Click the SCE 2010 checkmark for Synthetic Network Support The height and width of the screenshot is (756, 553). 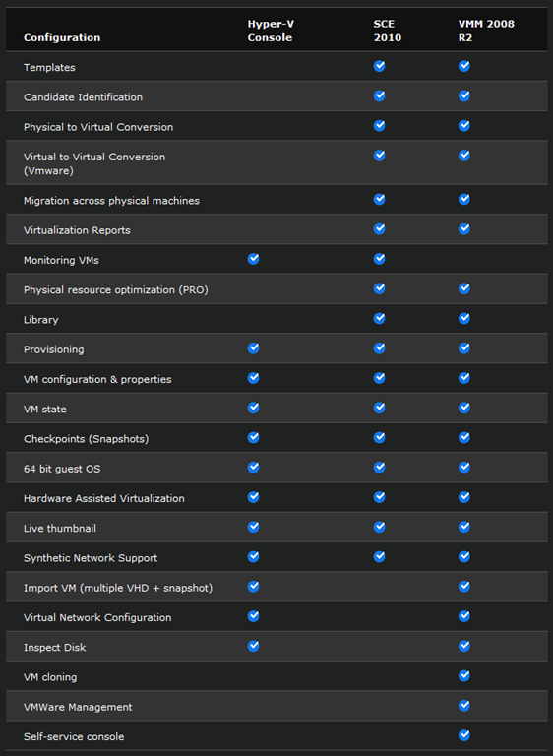(x=380, y=557)
